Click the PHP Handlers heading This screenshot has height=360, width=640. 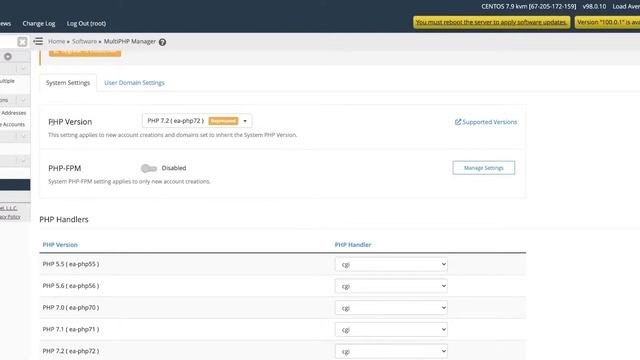[64, 219]
